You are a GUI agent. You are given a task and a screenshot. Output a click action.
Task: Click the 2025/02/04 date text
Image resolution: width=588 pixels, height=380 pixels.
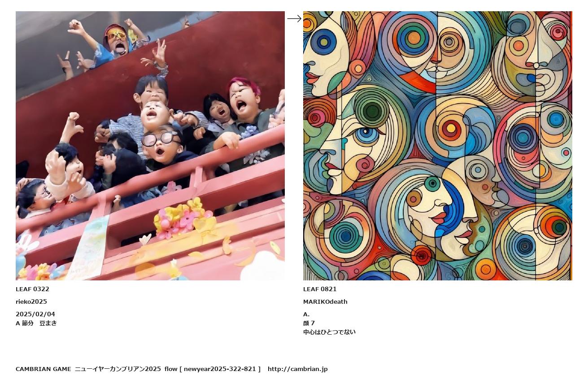[35, 314]
